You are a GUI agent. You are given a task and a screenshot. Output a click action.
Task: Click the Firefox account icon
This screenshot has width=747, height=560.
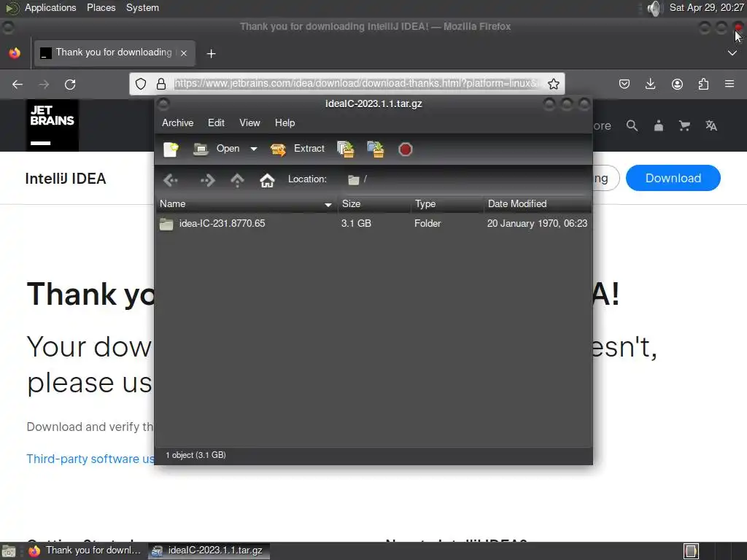[677, 85]
